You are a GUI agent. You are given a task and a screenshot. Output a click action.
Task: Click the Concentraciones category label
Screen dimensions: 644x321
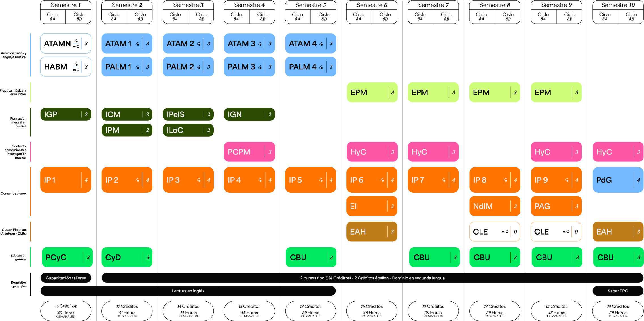[14, 194]
